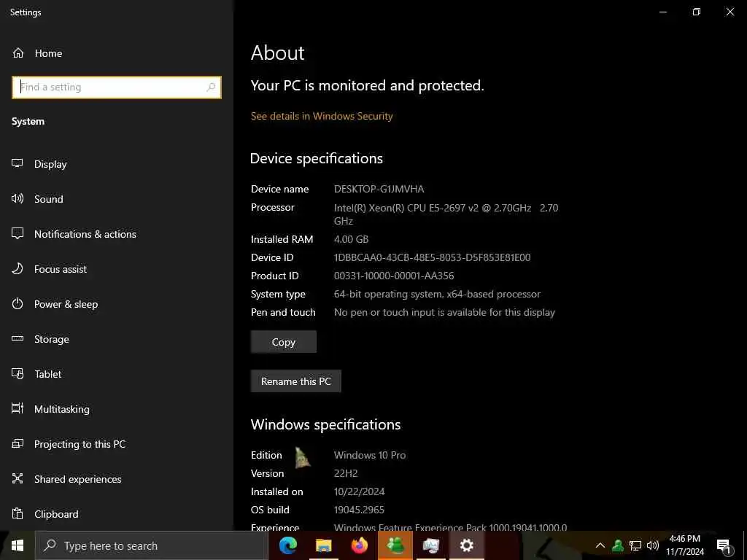
Task: Click the Pen and touch value text
Action: point(444,312)
